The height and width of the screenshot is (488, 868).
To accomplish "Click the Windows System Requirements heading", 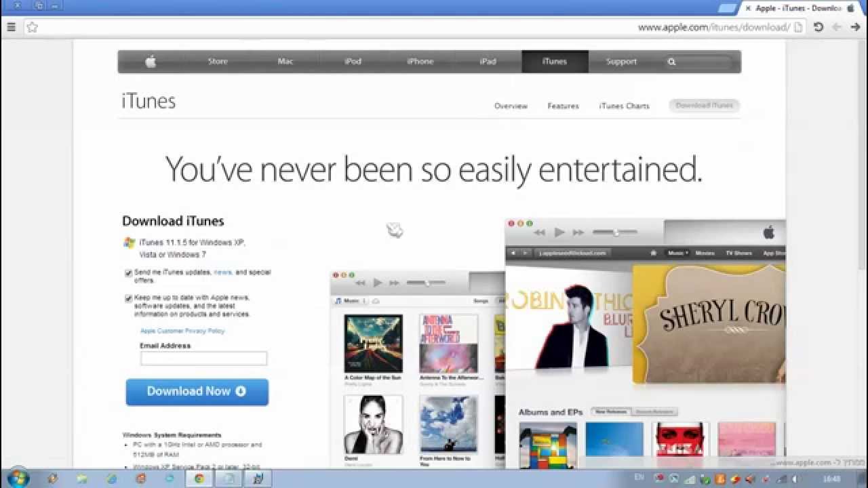I will 172,434.
